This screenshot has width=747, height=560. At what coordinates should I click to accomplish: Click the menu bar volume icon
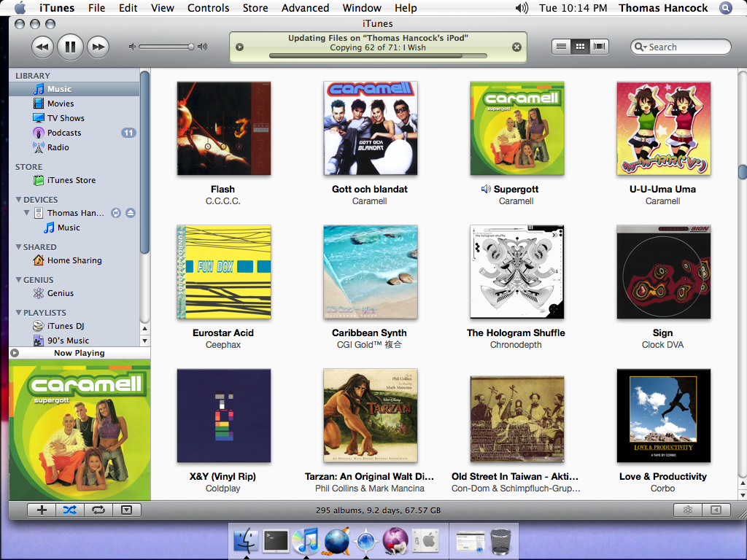[x=522, y=8]
